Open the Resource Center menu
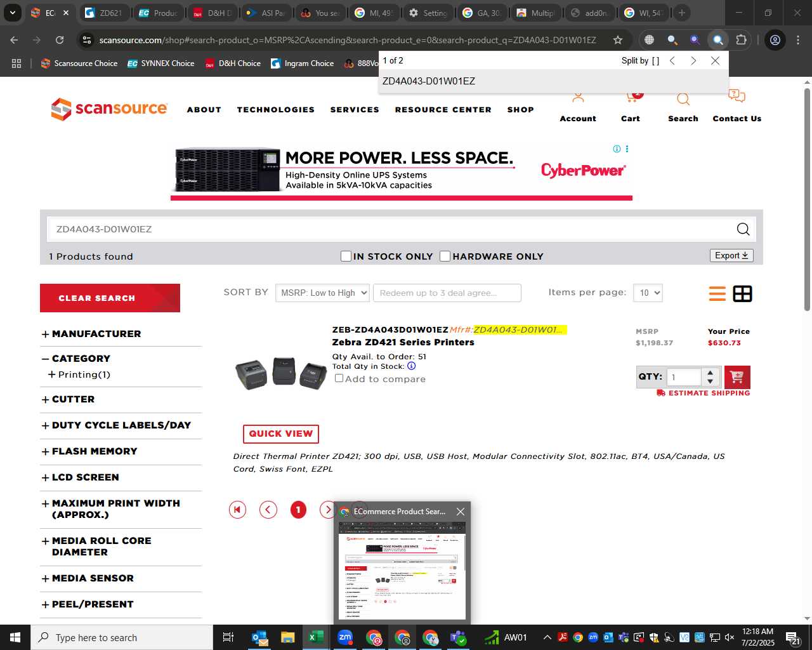Screen dimensions: 812x650 click(443, 110)
